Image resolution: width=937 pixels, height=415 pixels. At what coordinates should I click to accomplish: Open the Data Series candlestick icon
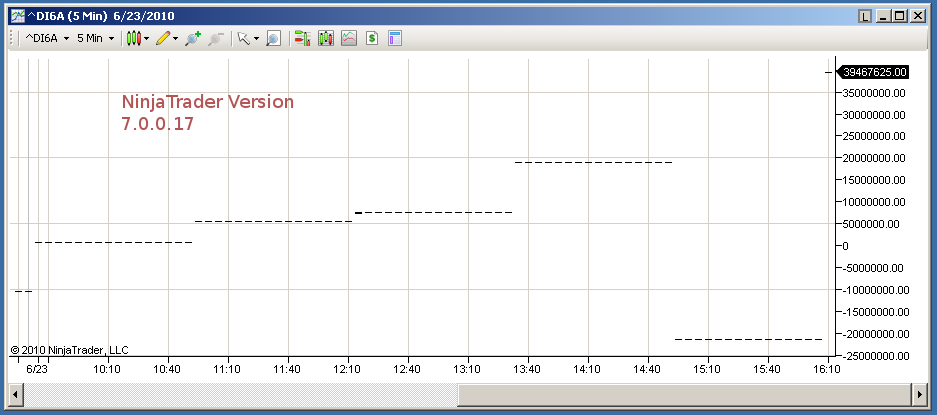(326, 38)
